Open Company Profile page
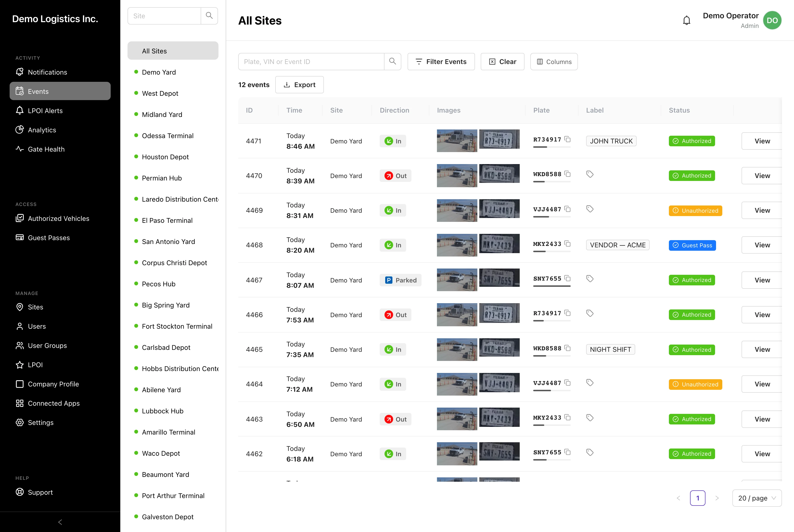 click(60, 384)
